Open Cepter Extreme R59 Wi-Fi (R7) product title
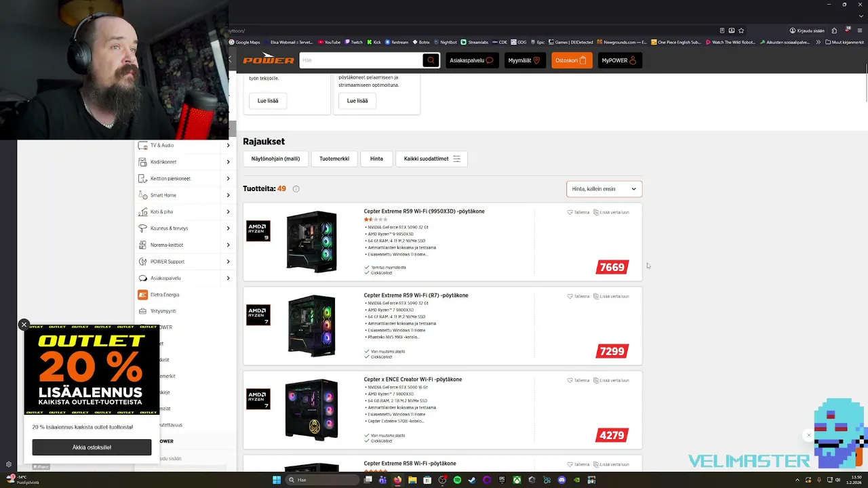This screenshot has width=868, height=488. click(416, 296)
